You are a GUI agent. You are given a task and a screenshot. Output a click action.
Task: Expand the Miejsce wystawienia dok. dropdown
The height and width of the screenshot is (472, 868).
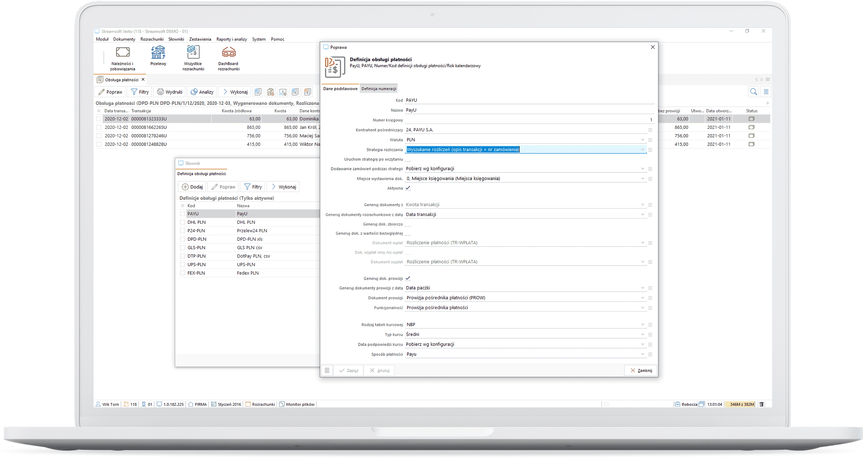643,179
